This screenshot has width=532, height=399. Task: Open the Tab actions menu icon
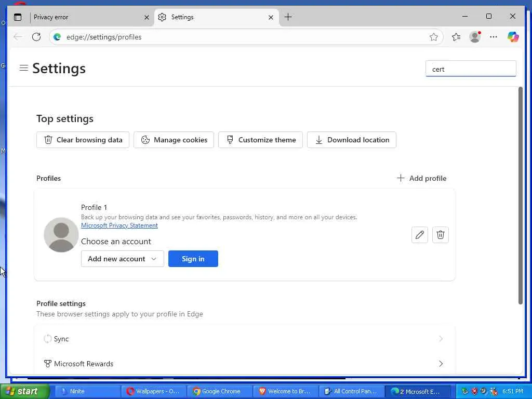(x=18, y=17)
